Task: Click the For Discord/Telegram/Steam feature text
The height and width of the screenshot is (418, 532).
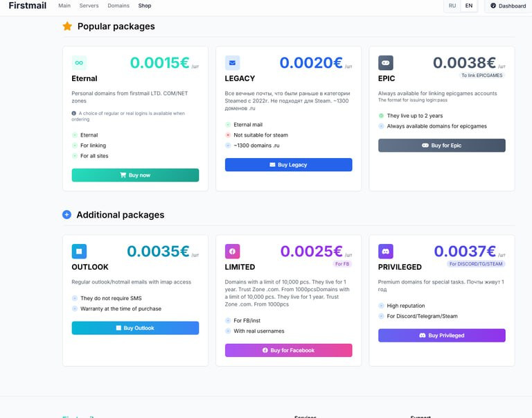Action: tap(422, 316)
